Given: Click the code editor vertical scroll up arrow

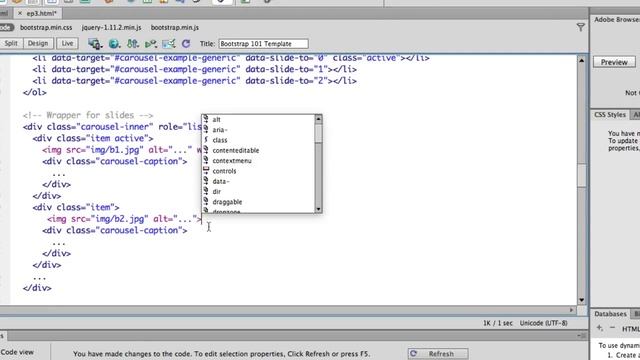Looking at the screenshot, I should pos(581,60).
